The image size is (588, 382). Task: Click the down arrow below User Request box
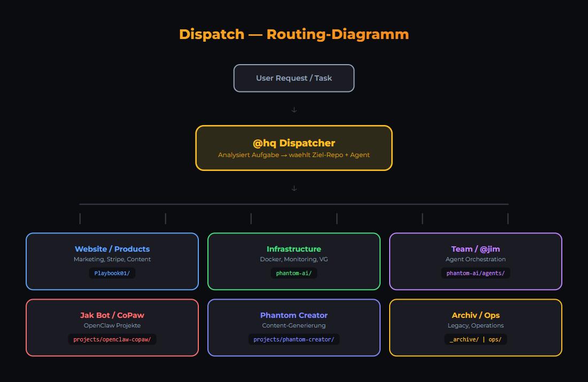(x=294, y=110)
